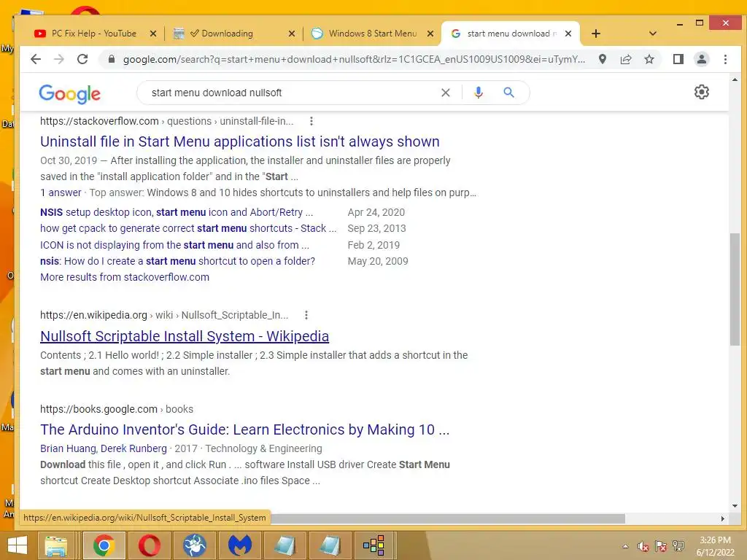
Task: Open the Chrome side panel
Action: pyautogui.click(x=678, y=59)
